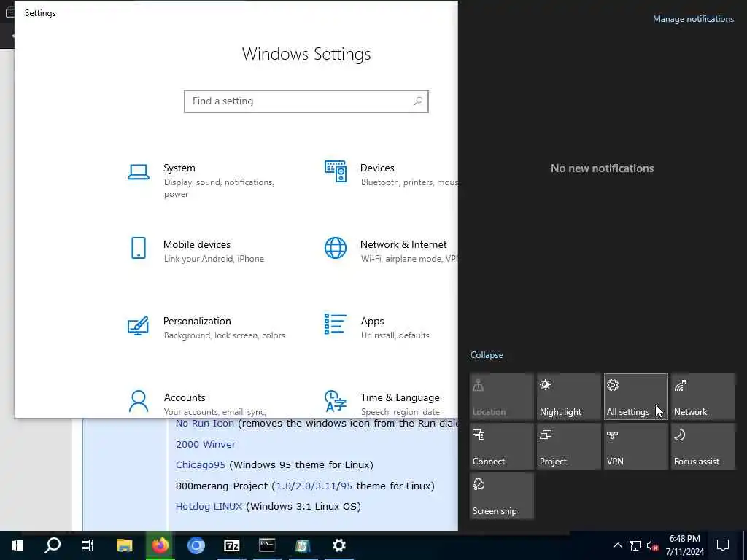The height and width of the screenshot is (560, 747).
Task: Toggle Focus assist quick action
Action: click(703, 446)
